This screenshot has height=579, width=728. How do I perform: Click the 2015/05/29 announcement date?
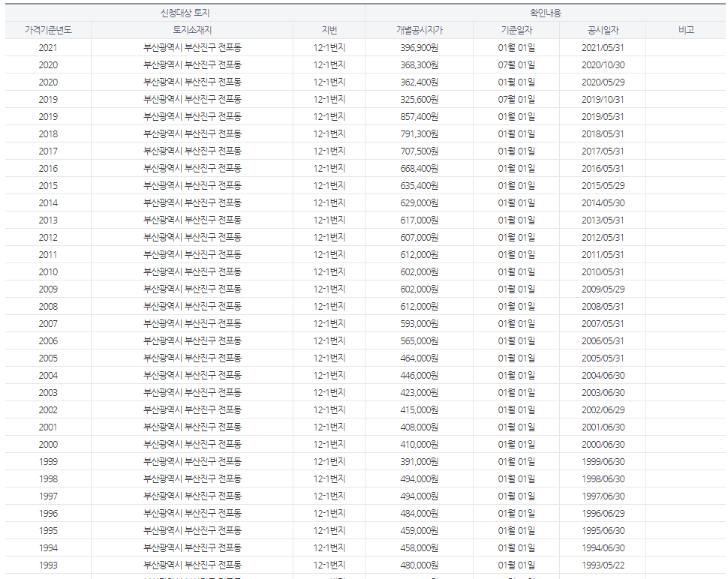(603, 185)
